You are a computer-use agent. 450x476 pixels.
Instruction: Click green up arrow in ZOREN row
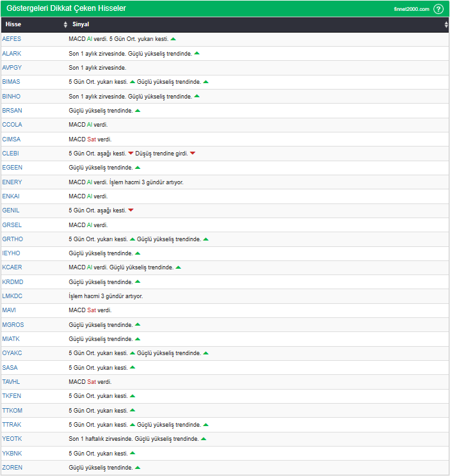click(x=138, y=468)
